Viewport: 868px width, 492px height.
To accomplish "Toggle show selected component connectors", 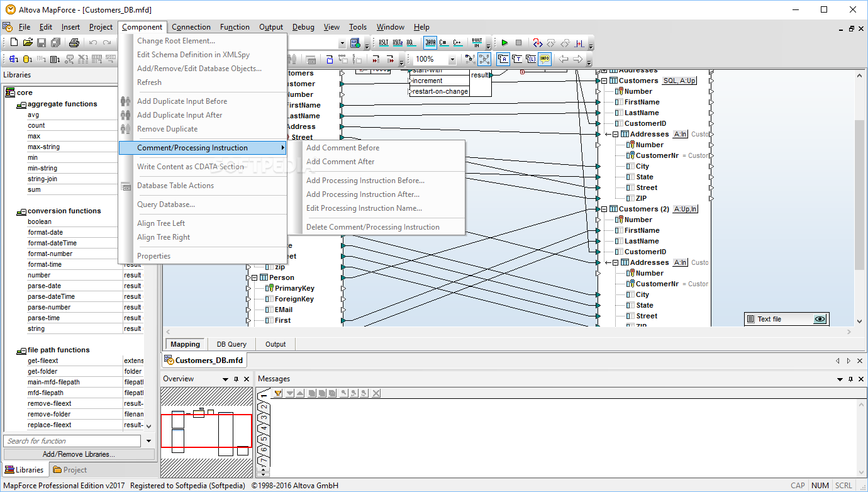I will 470,59.
